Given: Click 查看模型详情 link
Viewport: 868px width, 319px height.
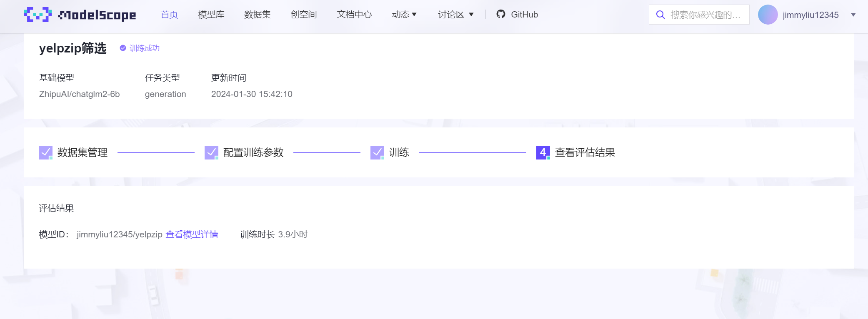Looking at the screenshot, I should click(x=192, y=234).
